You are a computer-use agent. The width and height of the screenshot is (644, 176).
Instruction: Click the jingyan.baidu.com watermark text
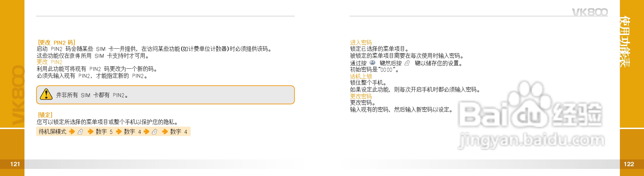532,140
